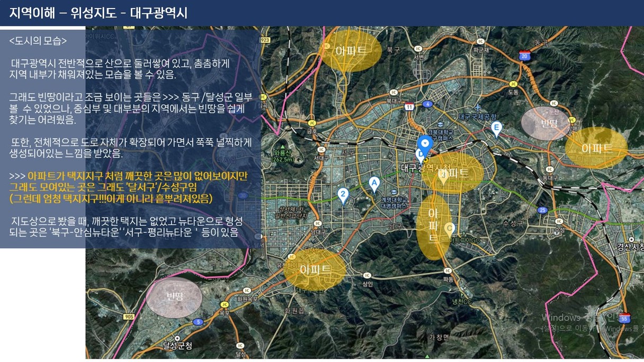Click the 경북대학교 campus label
644x362 pixels.
[440, 134]
